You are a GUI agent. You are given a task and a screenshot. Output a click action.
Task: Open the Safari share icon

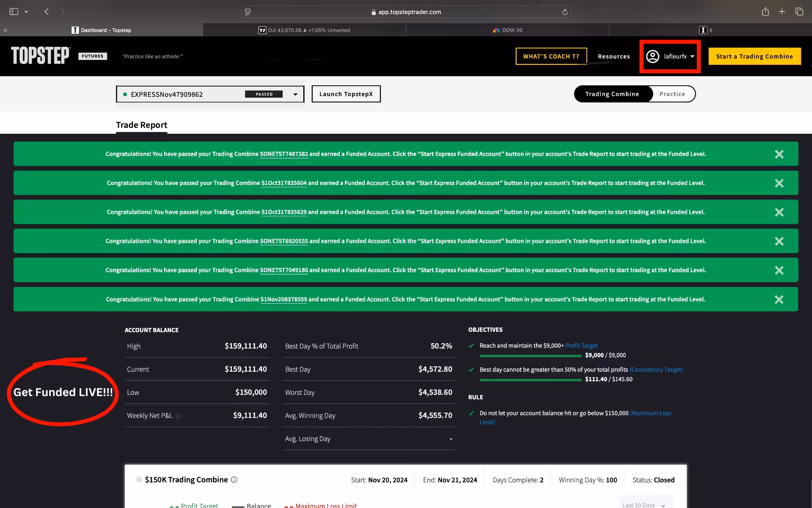[x=765, y=12]
